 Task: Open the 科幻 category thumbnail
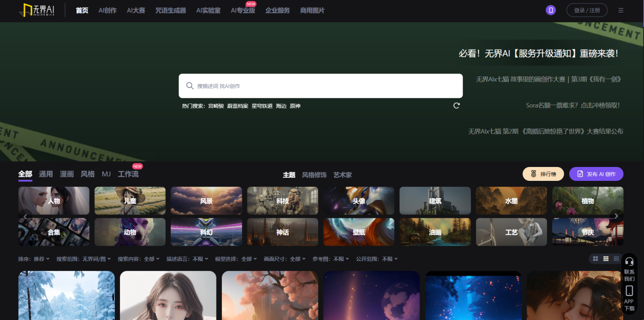(206, 232)
